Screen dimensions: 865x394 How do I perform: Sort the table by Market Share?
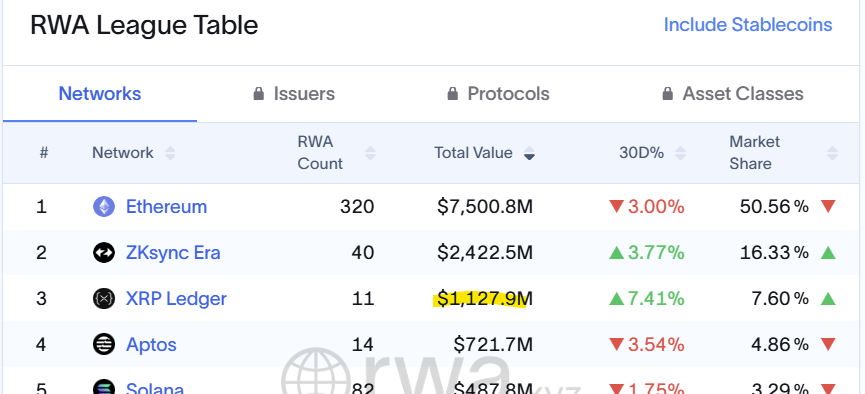832,153
